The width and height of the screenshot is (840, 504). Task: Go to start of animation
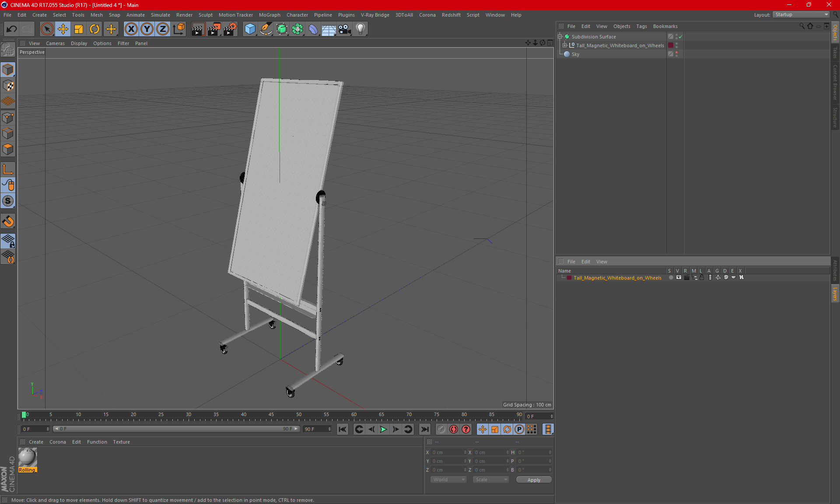pos(342,429)
